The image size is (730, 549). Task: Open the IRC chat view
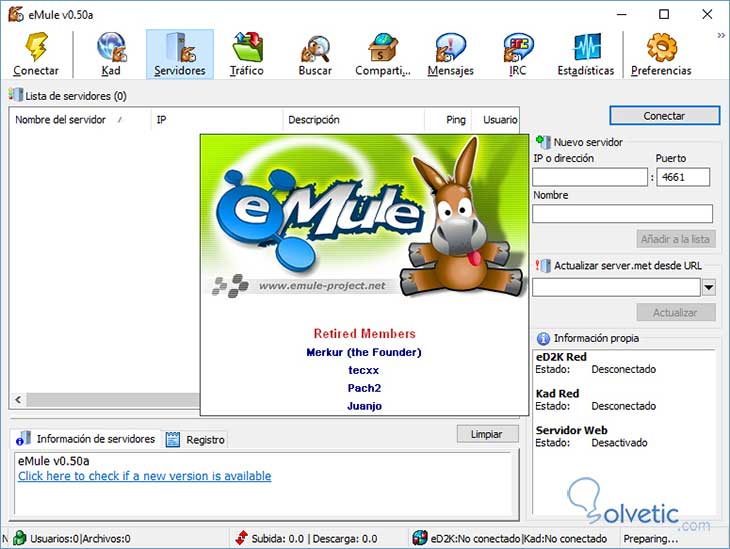click(x=518, y=54)
